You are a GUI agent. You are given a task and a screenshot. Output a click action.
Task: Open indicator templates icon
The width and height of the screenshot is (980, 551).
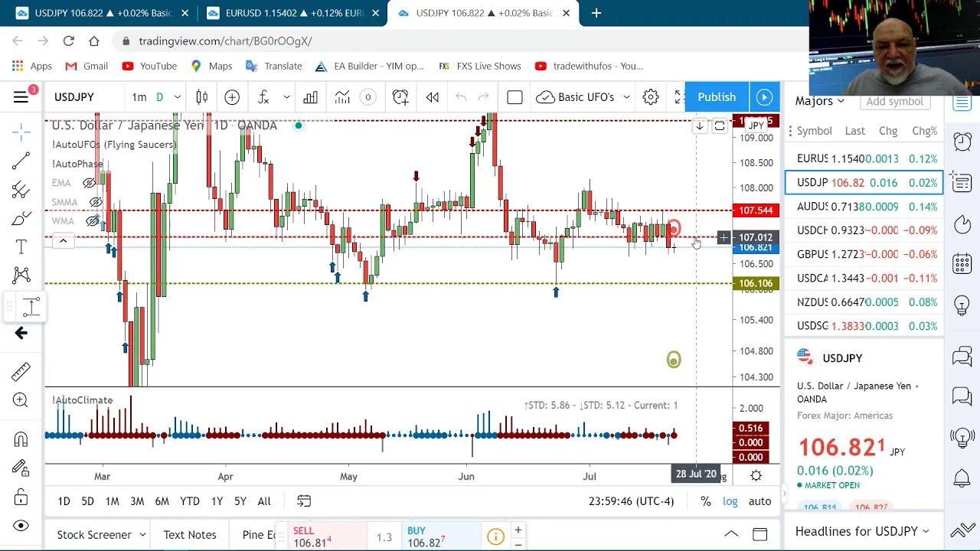342,97
